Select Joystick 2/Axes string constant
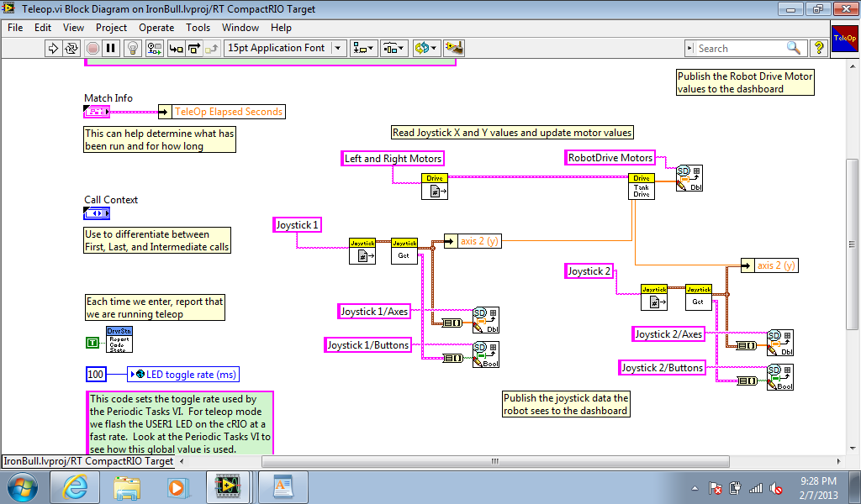The width and height of the screenshot is (861, 504). 668,334
